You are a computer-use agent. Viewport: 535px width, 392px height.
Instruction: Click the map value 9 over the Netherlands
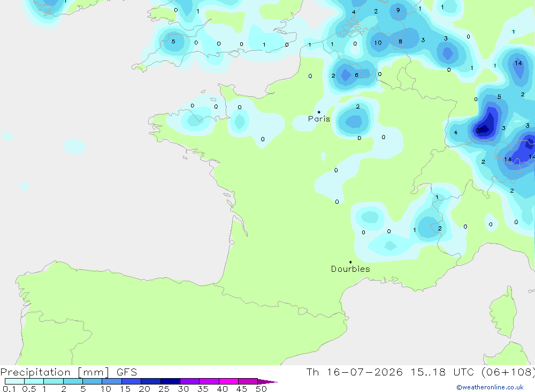pos(398,10)
